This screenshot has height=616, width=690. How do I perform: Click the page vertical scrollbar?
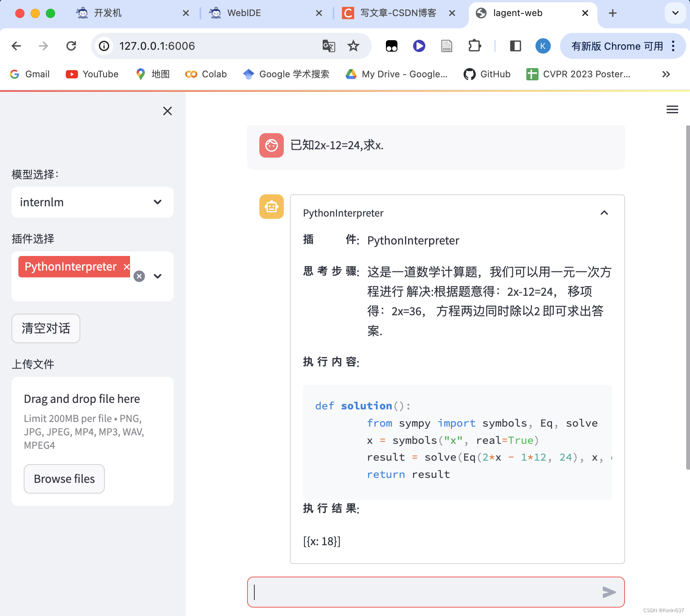click(687, 297)
